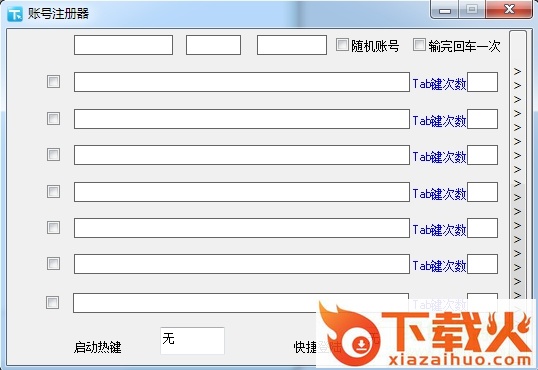
Task: Click the sixth row's Tab键次数 box
Action: point(482,264)
